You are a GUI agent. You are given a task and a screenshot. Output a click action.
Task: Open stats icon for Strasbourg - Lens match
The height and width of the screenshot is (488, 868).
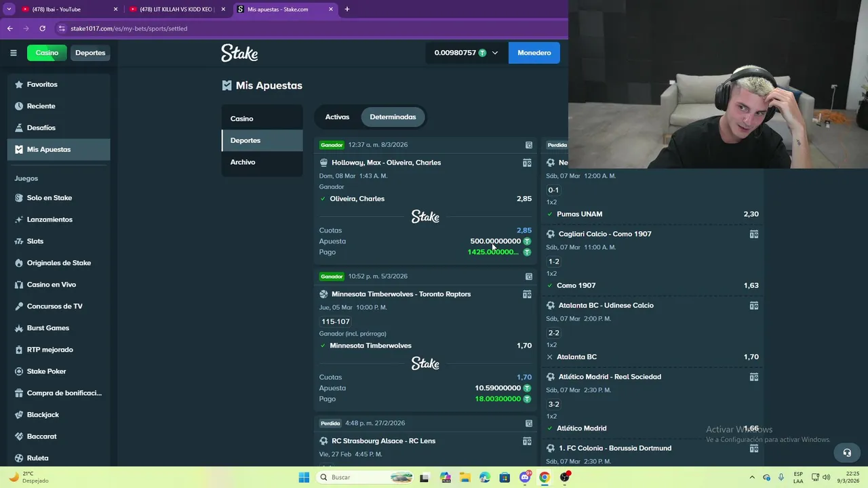pyautogui.click(x=527, y=441)
